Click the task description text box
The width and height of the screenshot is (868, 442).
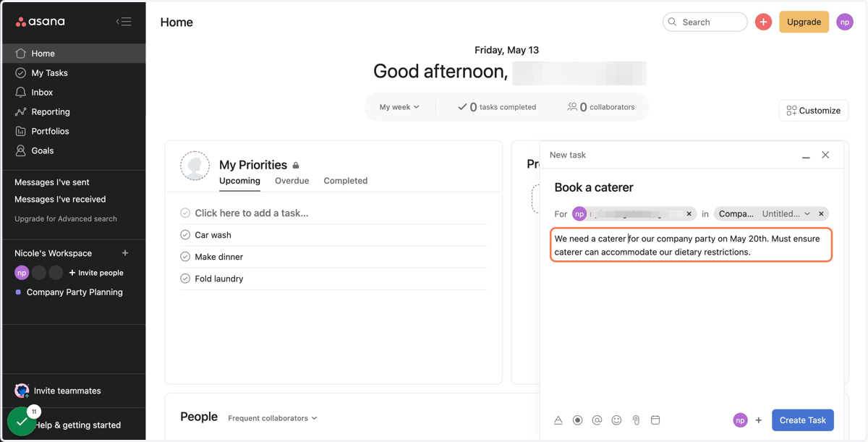691,245
